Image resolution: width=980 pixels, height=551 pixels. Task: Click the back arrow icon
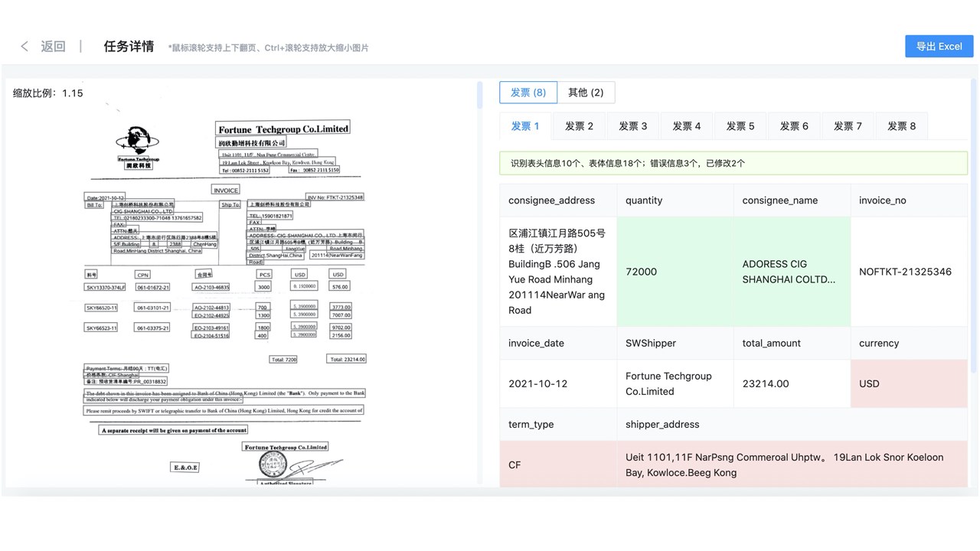[x=24, y=47]
